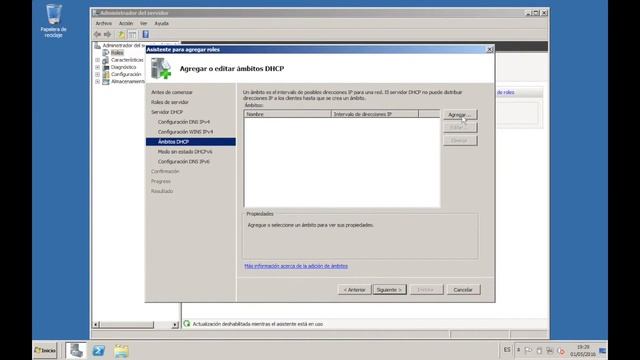Select the Almacenamiento tree item label
This screenshot has height=360, width=640.
tap(128, 82)
